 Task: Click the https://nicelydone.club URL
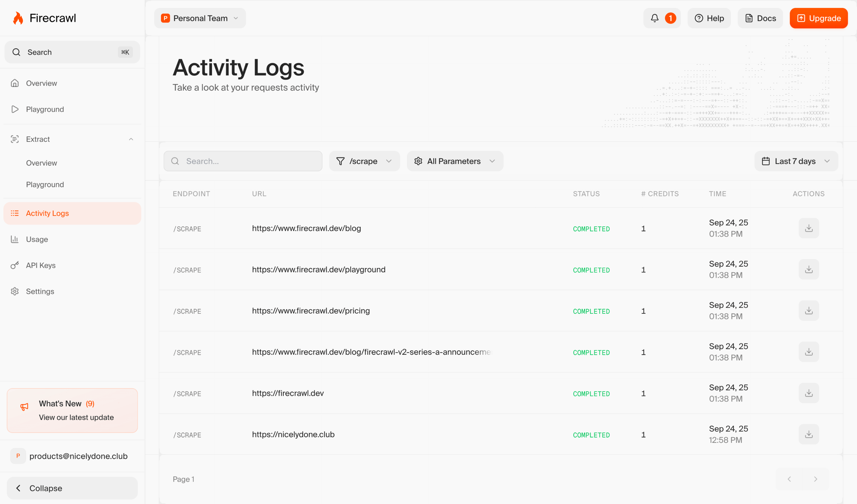(293, 434)
